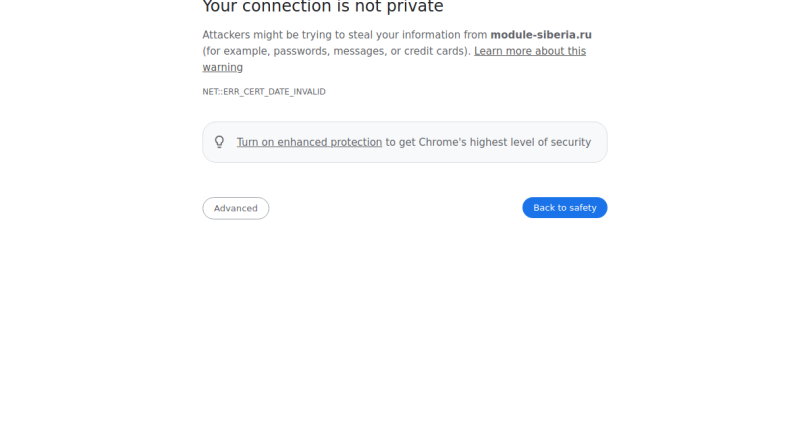Viewport: 810px width, 424px height.
Task: Open the "Learn more about this" link
Action: point(530,51)
